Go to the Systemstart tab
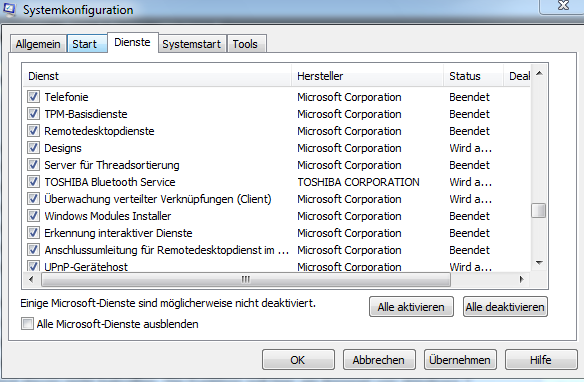 click(191, 44)
